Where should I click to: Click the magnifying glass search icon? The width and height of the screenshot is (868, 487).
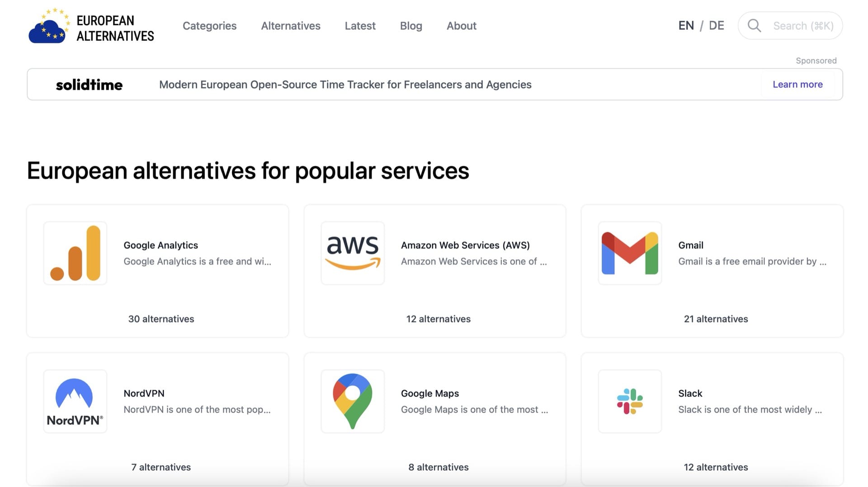754,26
